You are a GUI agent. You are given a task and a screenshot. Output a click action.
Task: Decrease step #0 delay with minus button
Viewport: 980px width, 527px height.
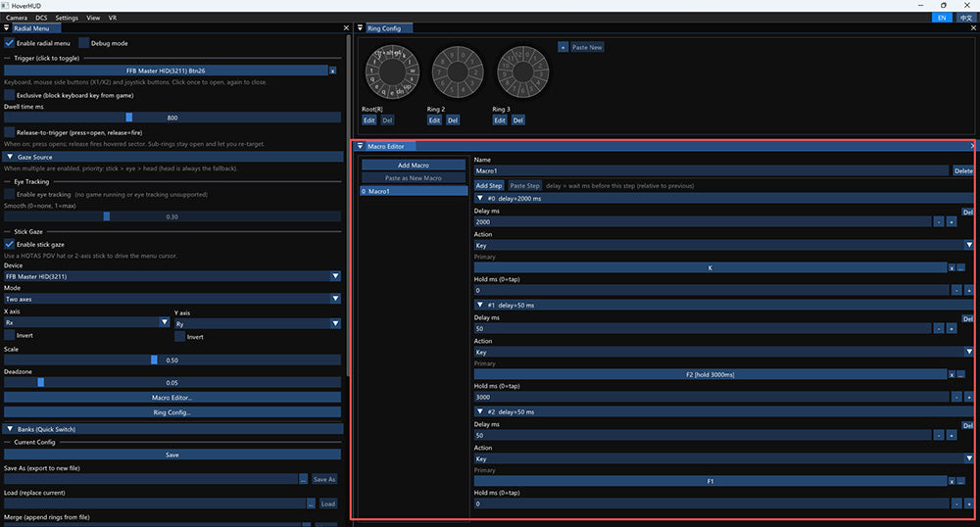939,222
